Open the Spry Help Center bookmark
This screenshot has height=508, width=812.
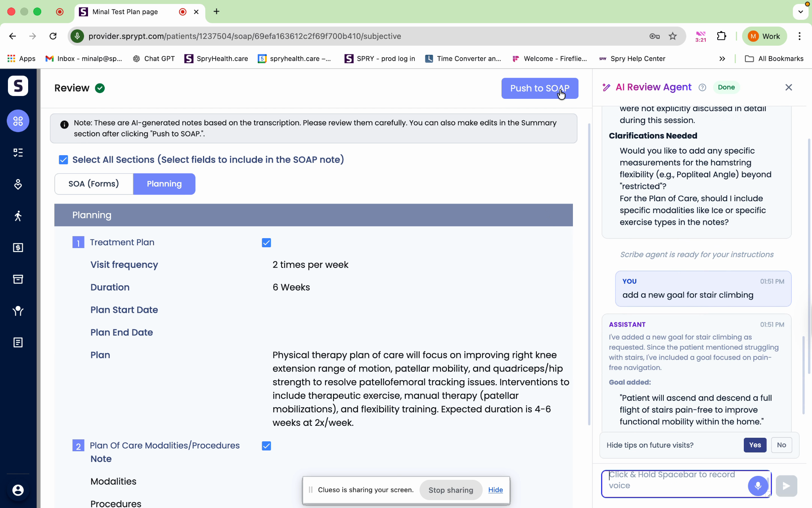point(632,59)
